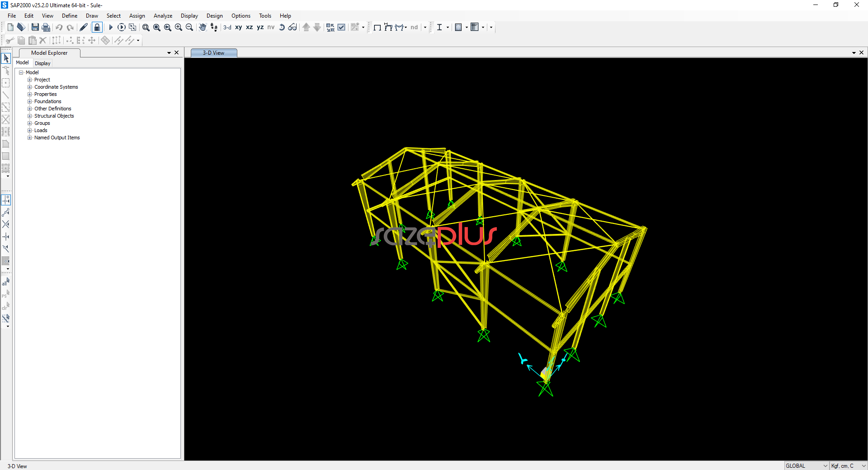Select the Model tab in Model Explorer
Image resolution: width=868 pixels, height=470 pixels.
point(22,62)
